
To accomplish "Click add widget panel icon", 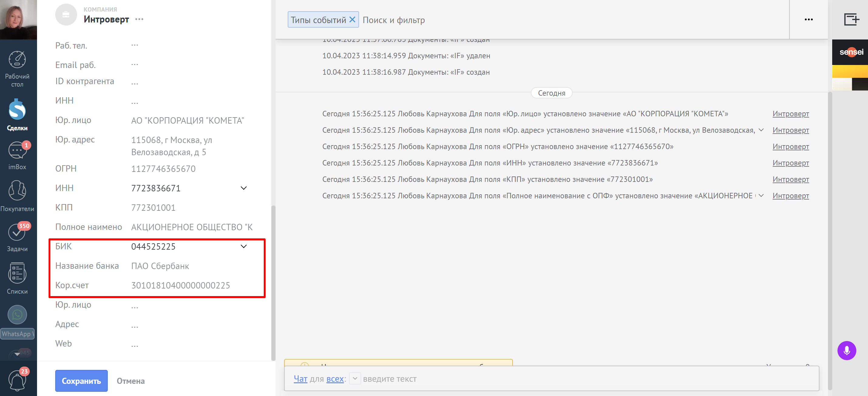I will click(851, 19).
